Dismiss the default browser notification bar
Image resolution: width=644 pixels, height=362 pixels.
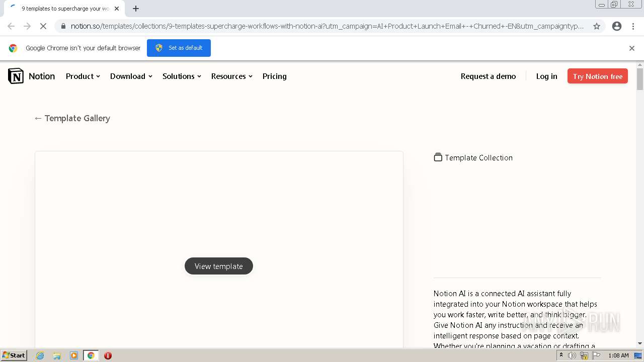pyautogui.click(x=631, y=48)
